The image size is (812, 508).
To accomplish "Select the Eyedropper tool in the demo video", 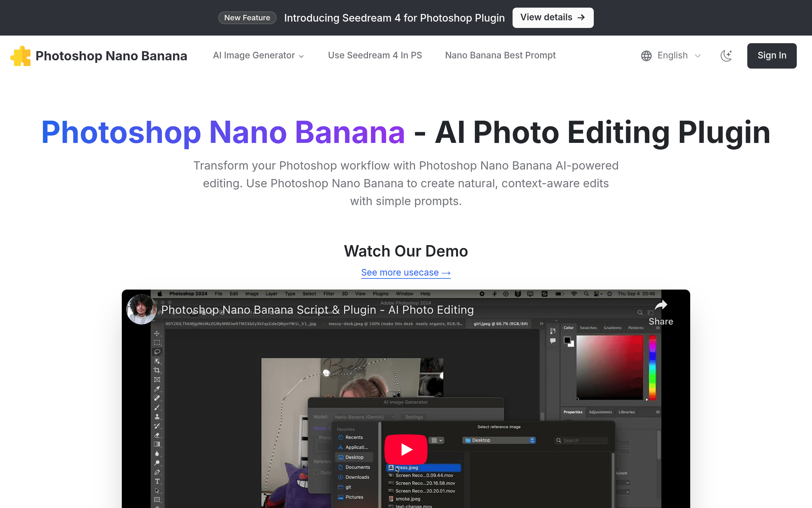I will pos(157,389).
